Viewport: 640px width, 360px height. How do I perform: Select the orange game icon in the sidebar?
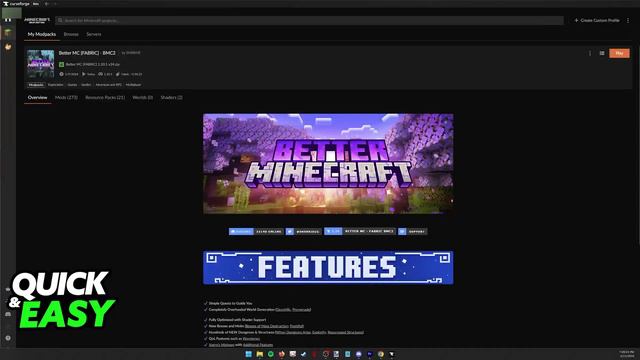point(8,47)
